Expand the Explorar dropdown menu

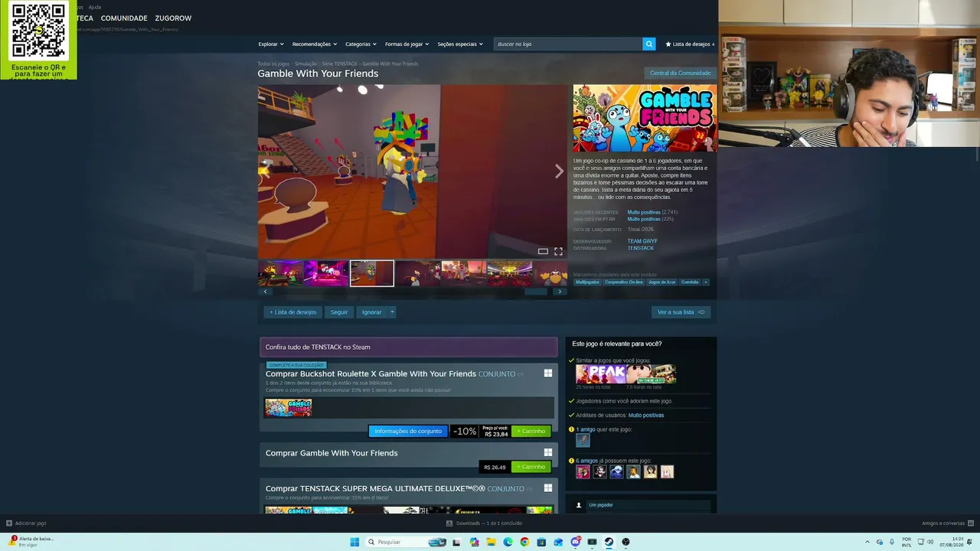271,44
